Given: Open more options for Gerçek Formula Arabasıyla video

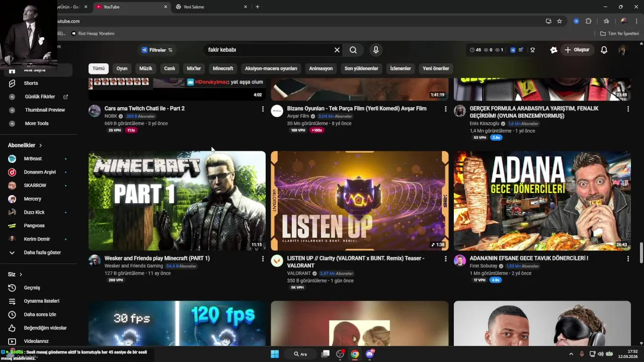Looking at the screenshot, I should (x=628, y=109).
